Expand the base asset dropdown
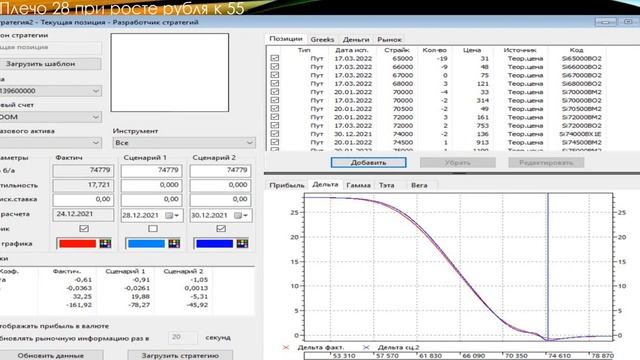The width and height of the screenshot is (640, 360). pyautogui.click(x=51, y=142)
